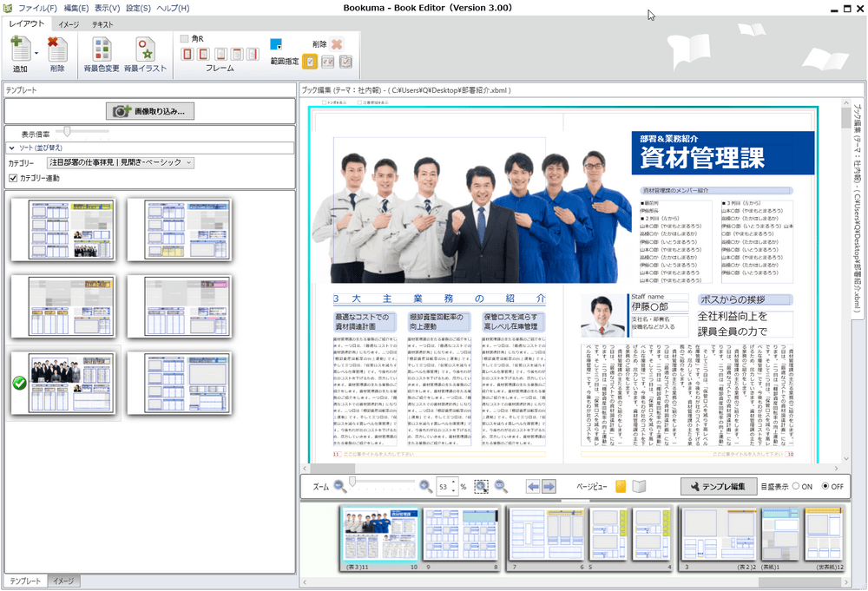Pick the first frame style under フレーム
Viewport: 868px width, 591px height.
187,54
